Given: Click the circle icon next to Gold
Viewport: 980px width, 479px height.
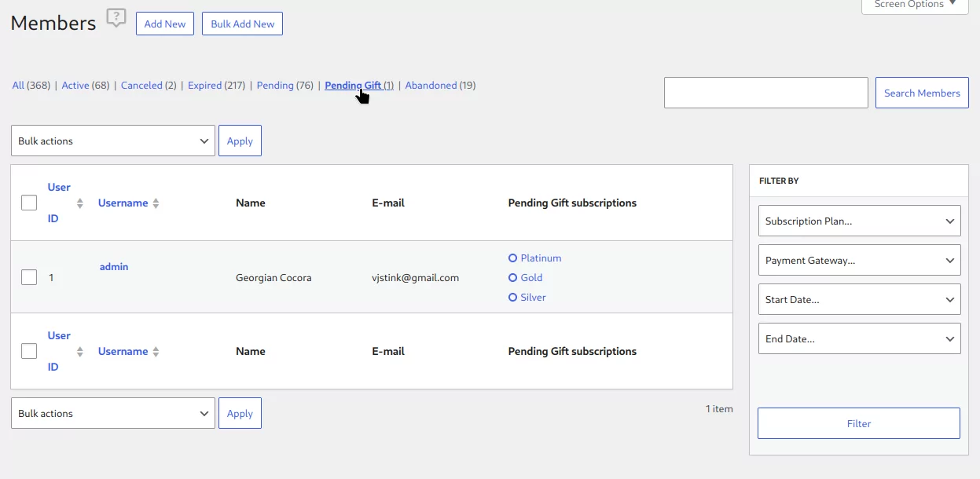Looking at the screenshot, I should pyautogui.click(x=513, y=278).
